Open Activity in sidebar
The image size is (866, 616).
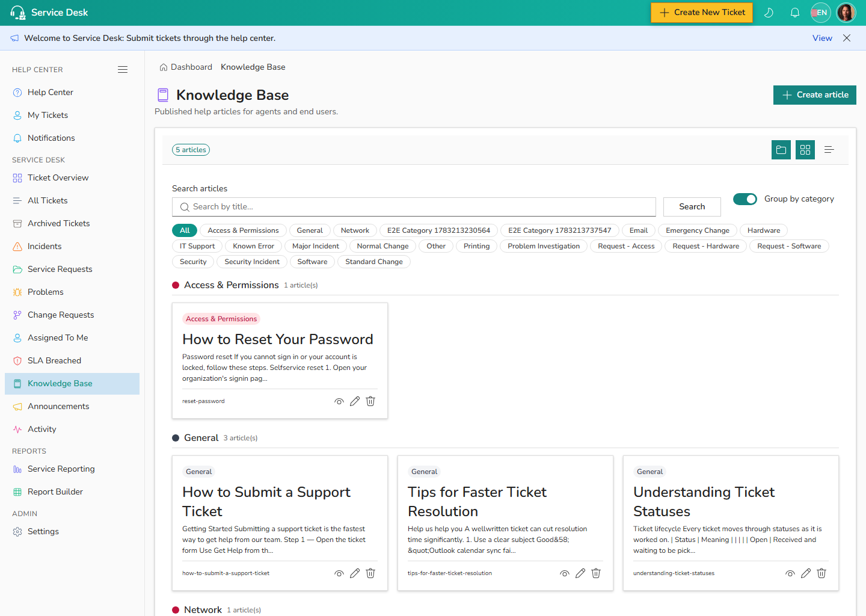click(x=72, y=430)
